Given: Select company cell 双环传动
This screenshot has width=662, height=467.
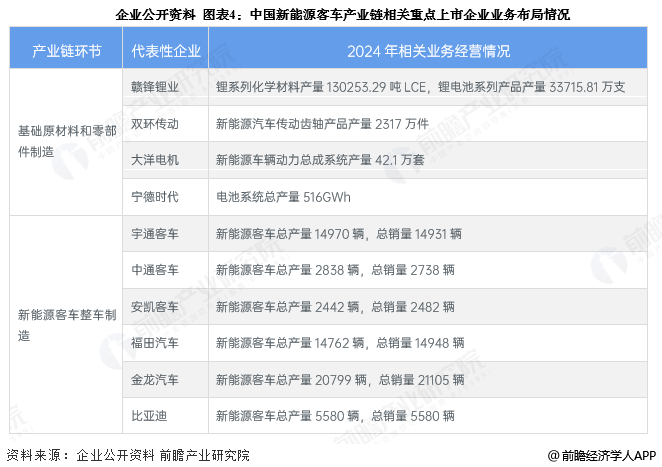Looking at the screenshot, I should click(x=166, y=124).
